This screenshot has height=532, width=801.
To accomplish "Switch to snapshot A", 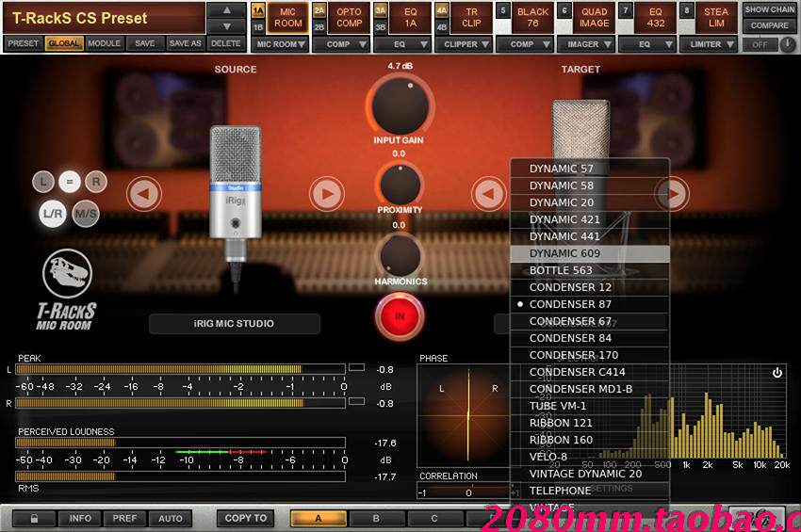I will (x=319, y=518).
